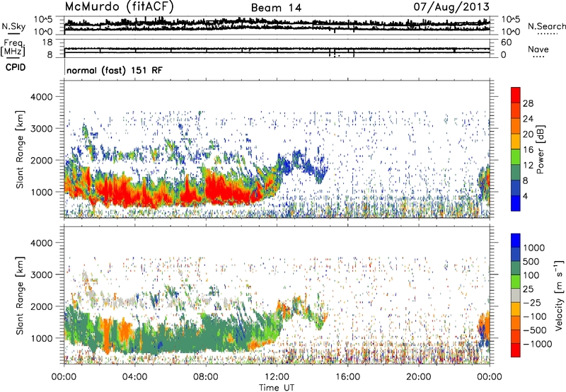
Task: Click the '16:00' time tick label
Action: click(347, 377)
